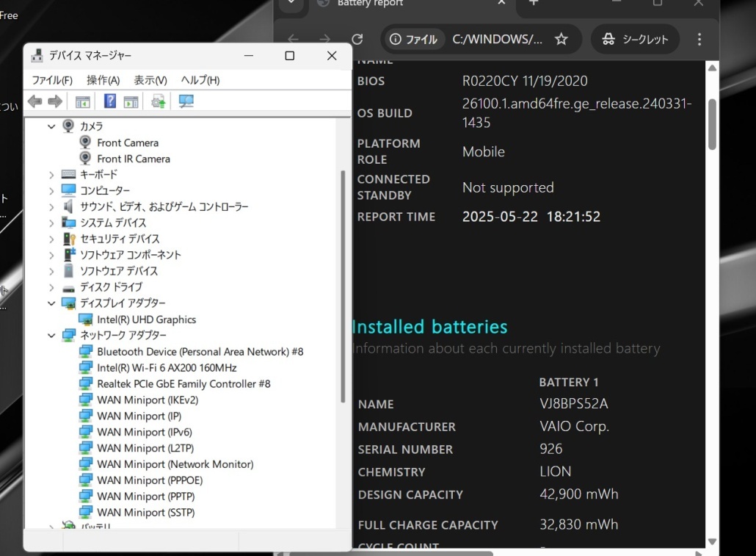Viewport: 756px width, 556px height.
Task: Click the Realtek PCIe GbE controller icon
Action: pyautogui.click(x=85, y=383)
